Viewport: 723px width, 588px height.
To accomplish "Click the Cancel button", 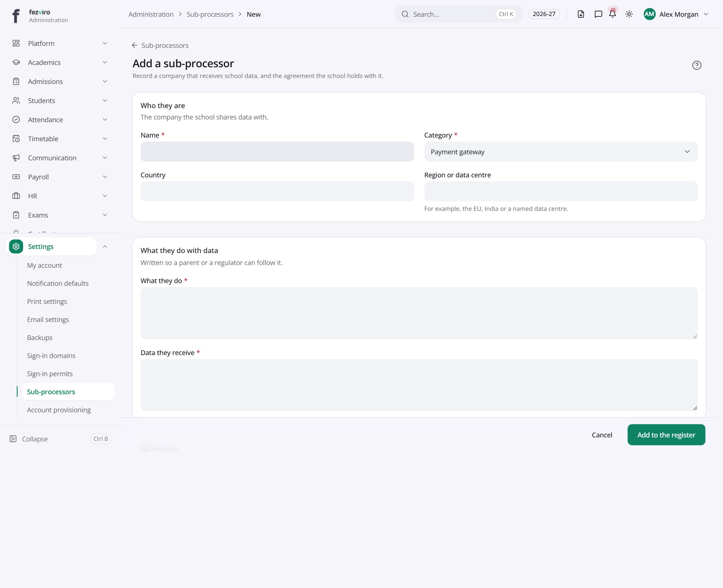I will [602, 435].
